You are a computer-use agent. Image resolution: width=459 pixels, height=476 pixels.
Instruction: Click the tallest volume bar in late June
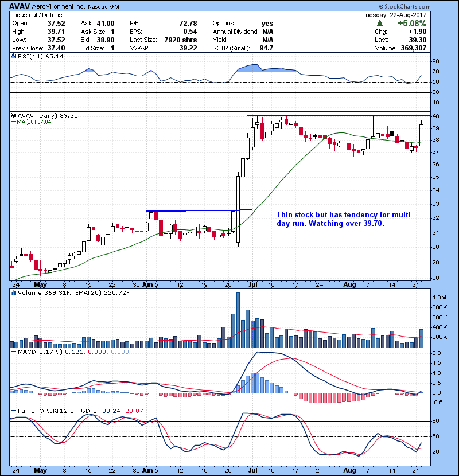coord(238,320)
